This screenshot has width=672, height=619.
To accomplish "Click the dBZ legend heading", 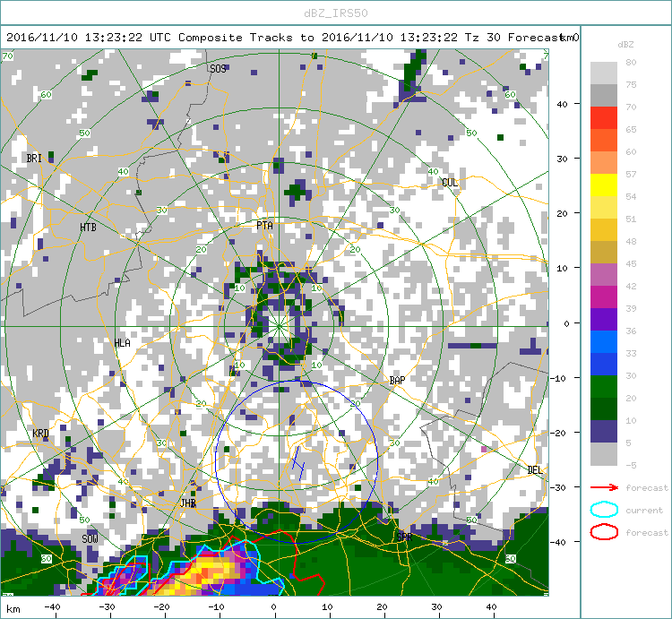I will click(x=625, y=45).
